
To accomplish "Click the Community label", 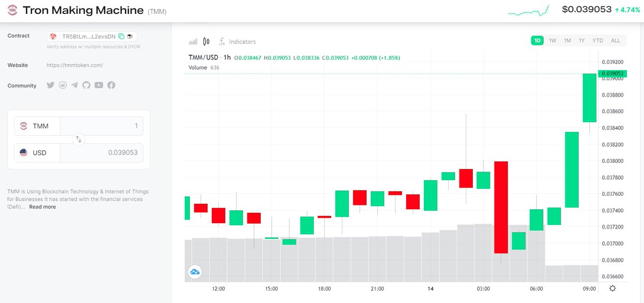I will pos(22,86).
